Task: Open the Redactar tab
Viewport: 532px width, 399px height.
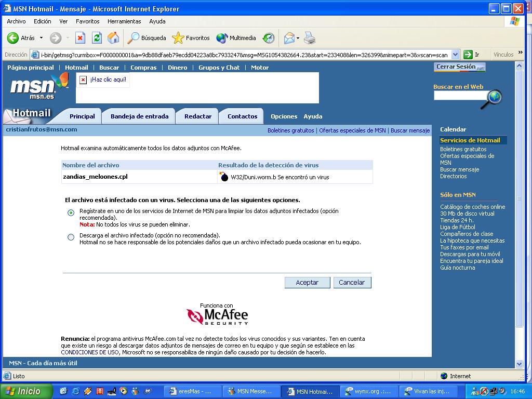Action: [198, 116]
